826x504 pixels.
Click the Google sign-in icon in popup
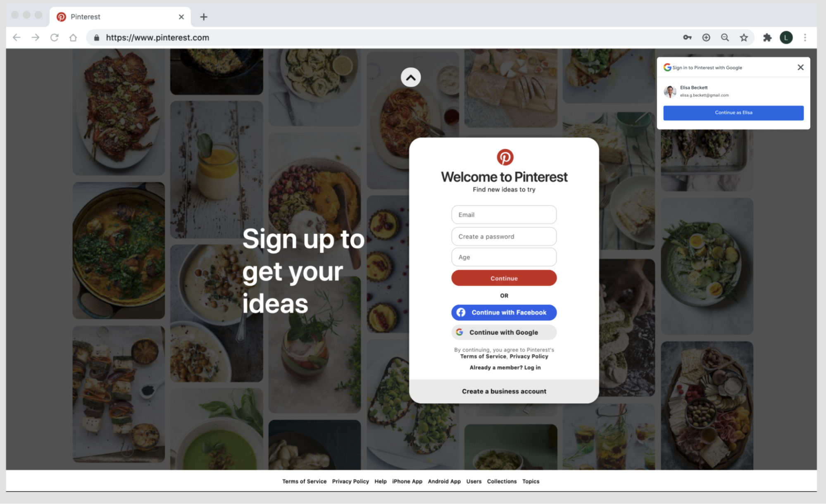tap(667, 67)
